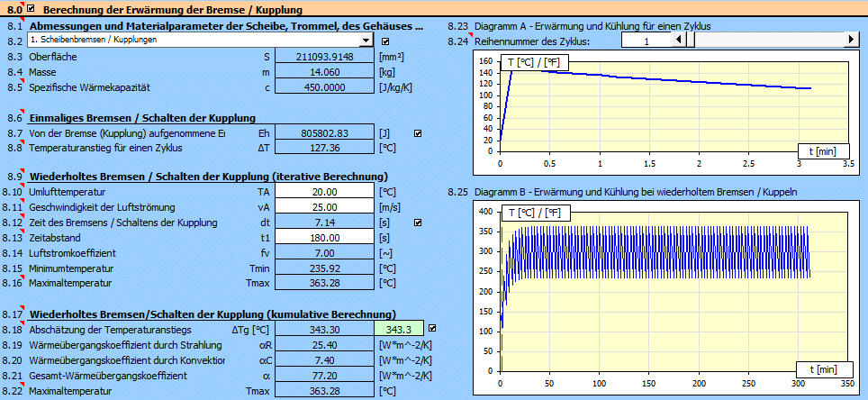Click Zeitabstand t1 input 180.00
This screenshot has width=868, height=400.
tap(325, 238)
